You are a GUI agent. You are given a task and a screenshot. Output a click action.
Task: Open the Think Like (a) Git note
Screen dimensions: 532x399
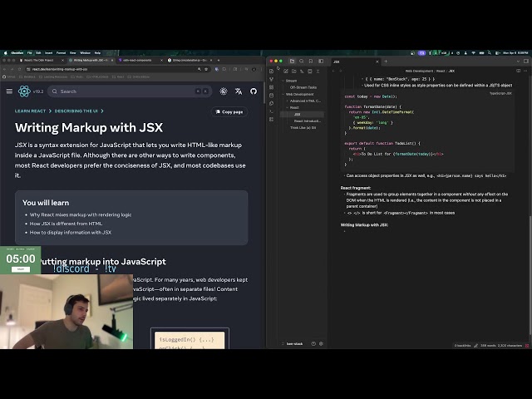(x=303, y=127)
